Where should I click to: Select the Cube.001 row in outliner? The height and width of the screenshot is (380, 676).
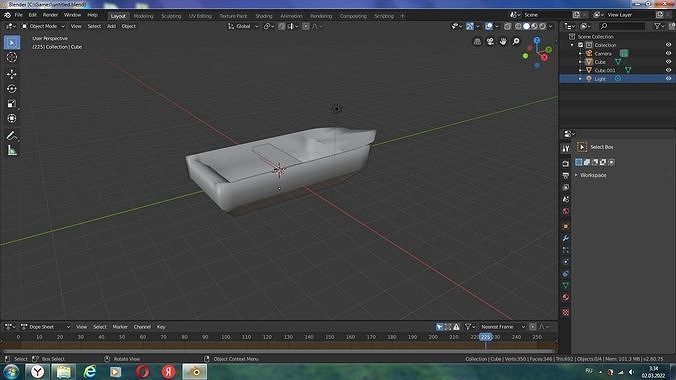click(617, 70)
